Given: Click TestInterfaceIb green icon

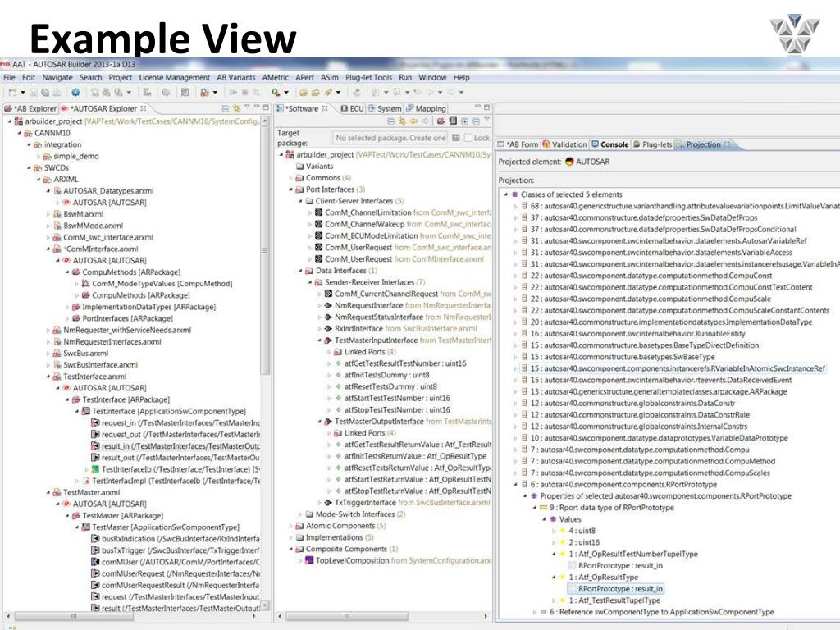Looking at the screenshot, I should (x=95, y=469).
